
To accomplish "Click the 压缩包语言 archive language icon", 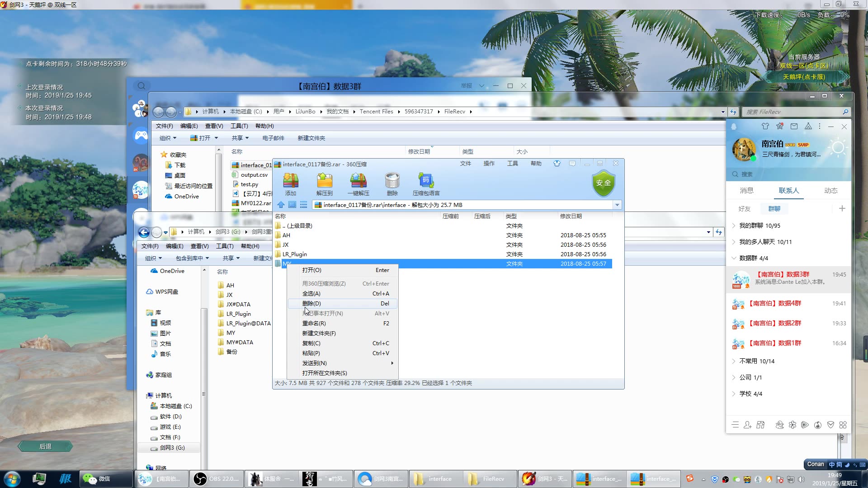I will pyautogui.click(x=425, y=181).
